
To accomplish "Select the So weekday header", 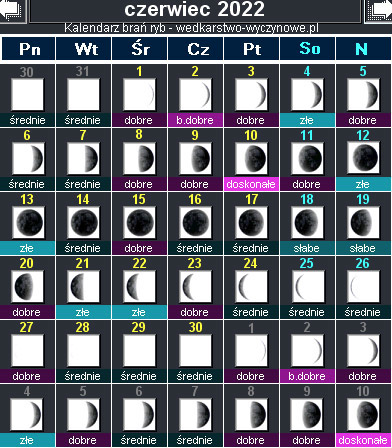I will point(308,49).
